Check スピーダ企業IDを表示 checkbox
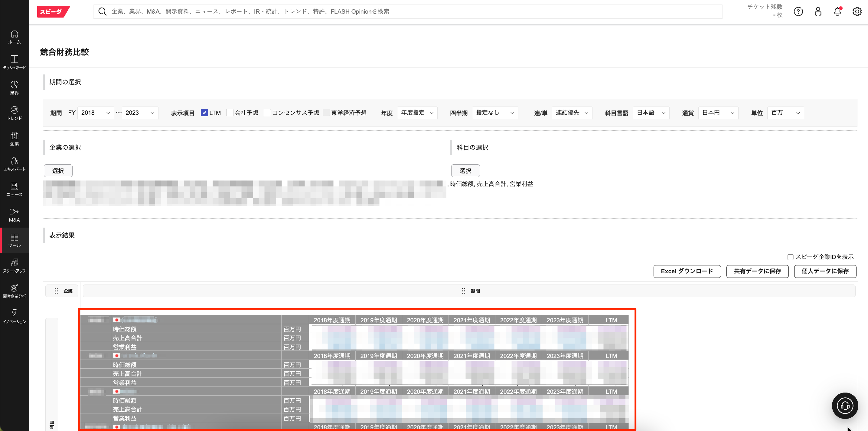 point(790,257)
